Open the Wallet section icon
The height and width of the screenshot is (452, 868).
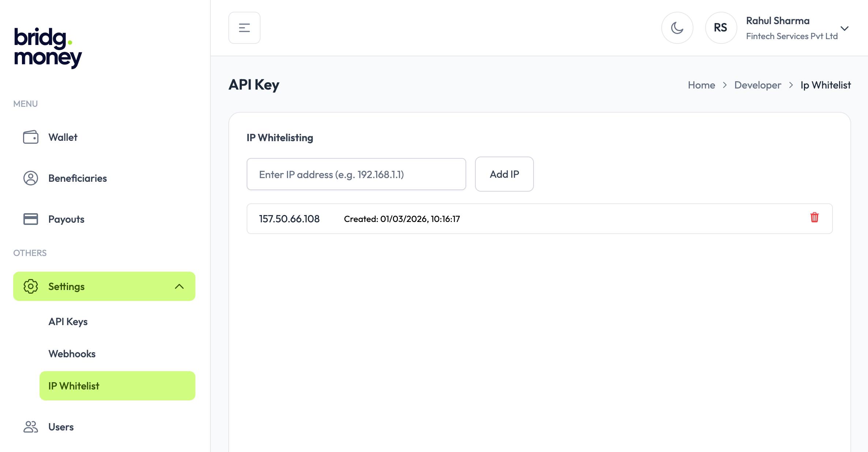31,137
